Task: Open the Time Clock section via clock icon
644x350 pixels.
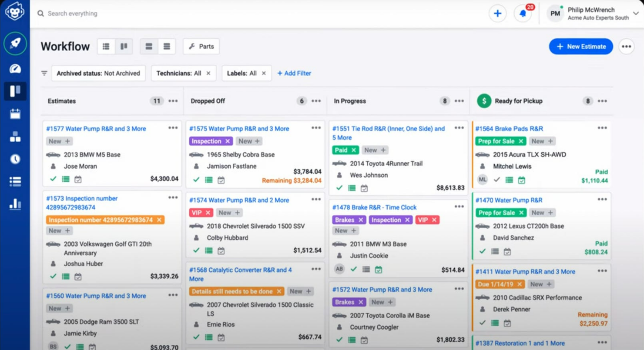Action: tap(15, 159)
